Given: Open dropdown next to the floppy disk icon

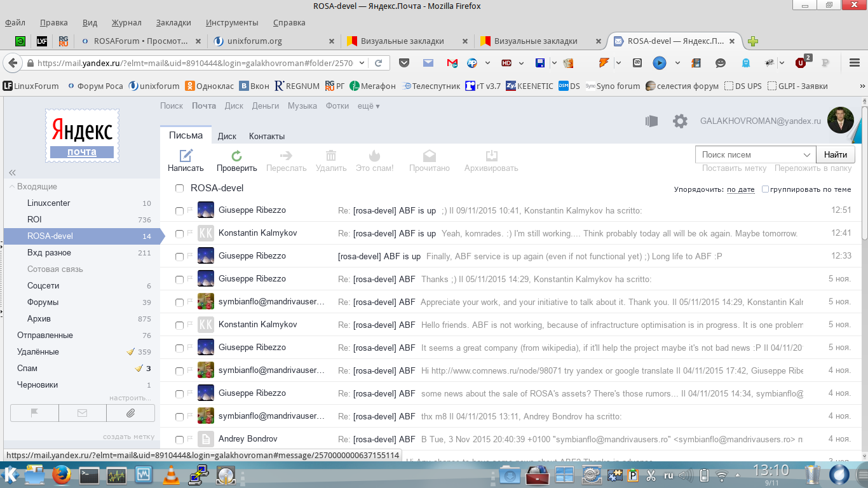Looking at the screenshot, I should point(553,63).
